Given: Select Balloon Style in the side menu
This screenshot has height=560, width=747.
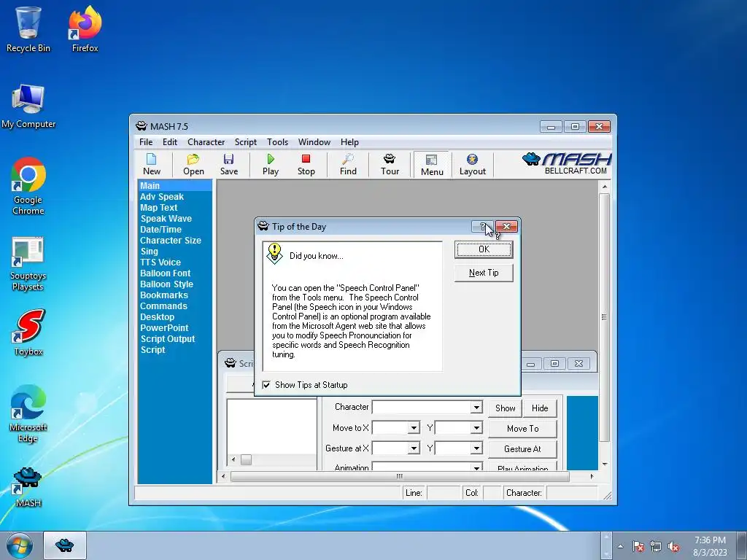Looking at the screenshot, I should pyautogui.click(x=166, y=284).
